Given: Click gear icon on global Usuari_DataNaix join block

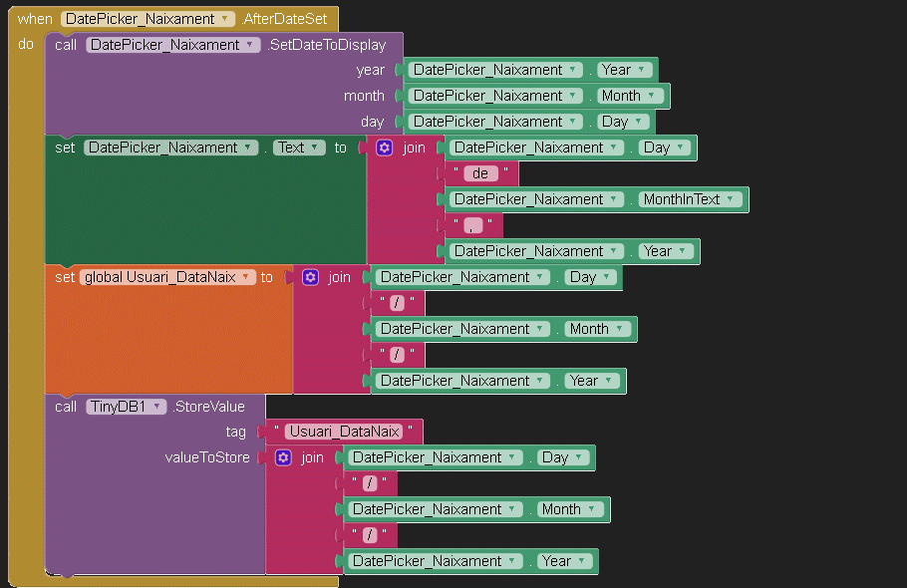Looking at the screenshot, I should pyautogui.click(x=310, y=277).
